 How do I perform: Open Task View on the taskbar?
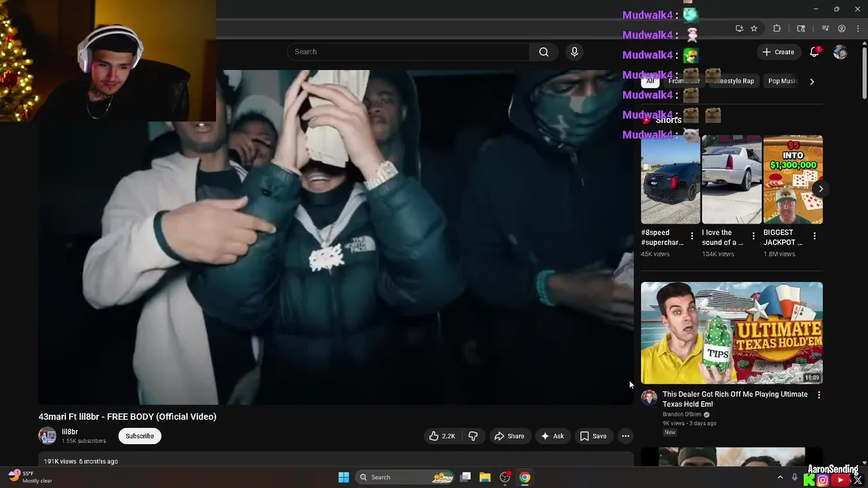(465, 477)
